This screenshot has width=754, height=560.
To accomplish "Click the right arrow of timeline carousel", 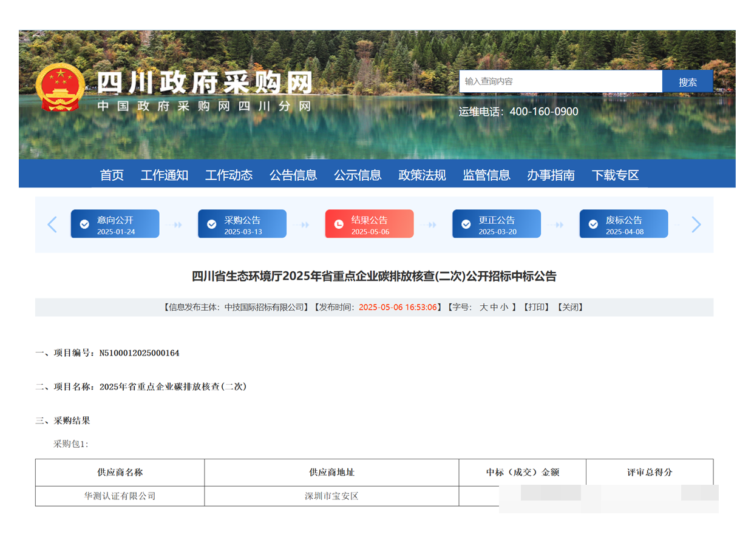I will [x=696, y=224].
